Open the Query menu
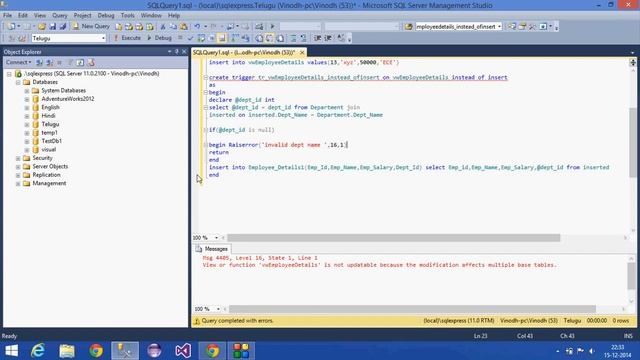 60,16
